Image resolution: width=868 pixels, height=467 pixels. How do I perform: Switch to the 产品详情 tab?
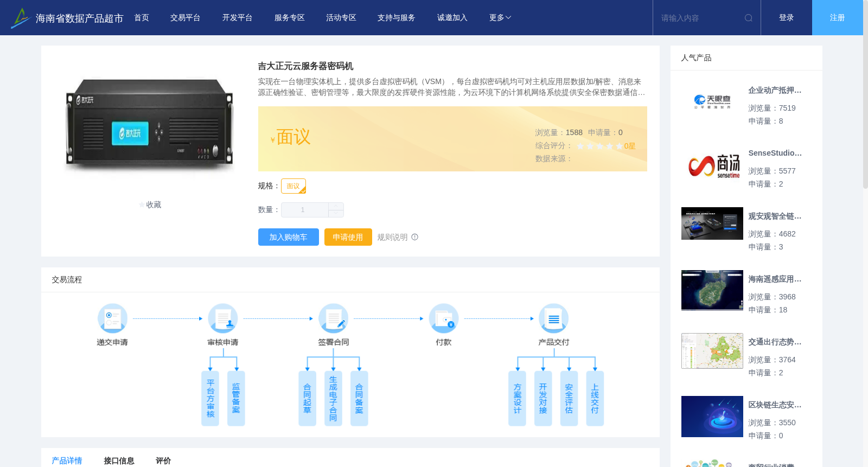[x=67, y=460]
